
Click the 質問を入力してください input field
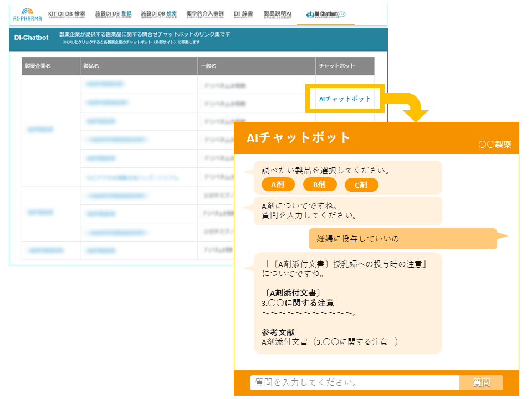pos(355,383)
